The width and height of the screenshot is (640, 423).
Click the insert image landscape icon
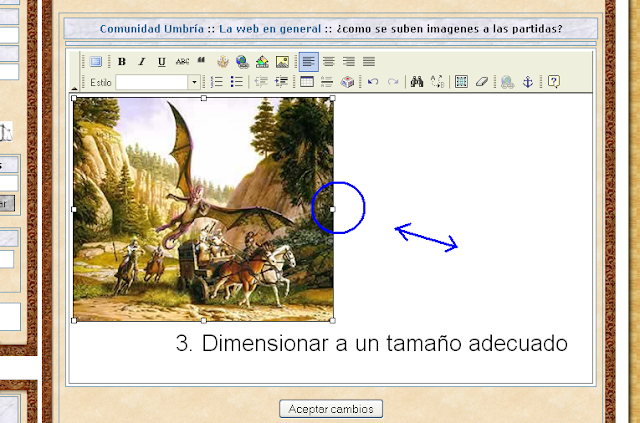[282, 62]
